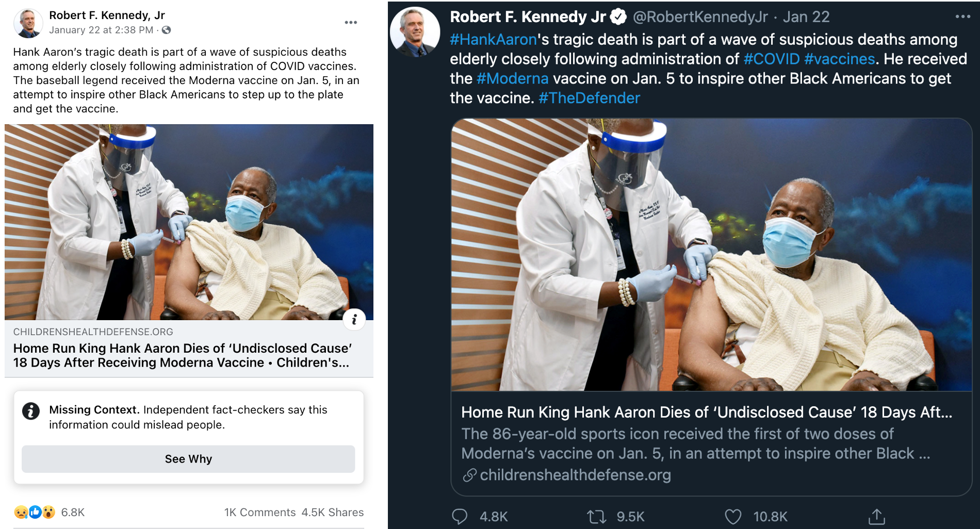The width and height of the screenshot is (980, 529).
Task: Click Facebook profile picture of Robert F. Kennedy
Action: point(28,23)
